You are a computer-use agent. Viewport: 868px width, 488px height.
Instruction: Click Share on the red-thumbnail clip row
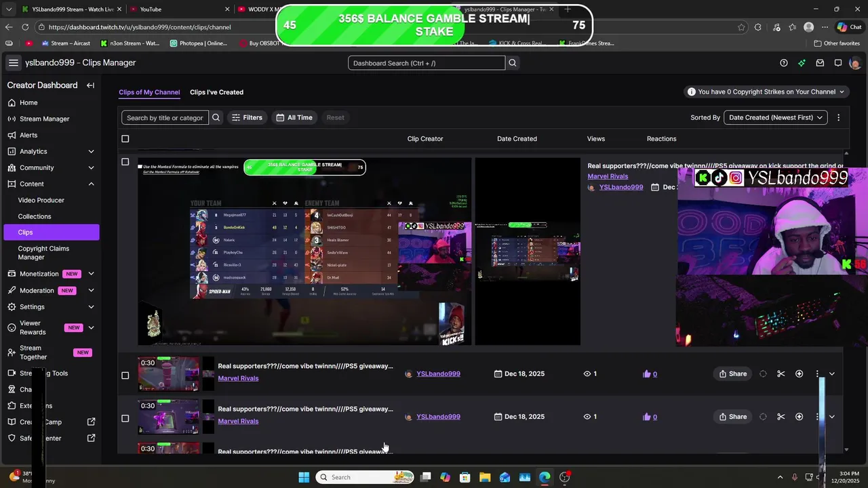point(732,374)
